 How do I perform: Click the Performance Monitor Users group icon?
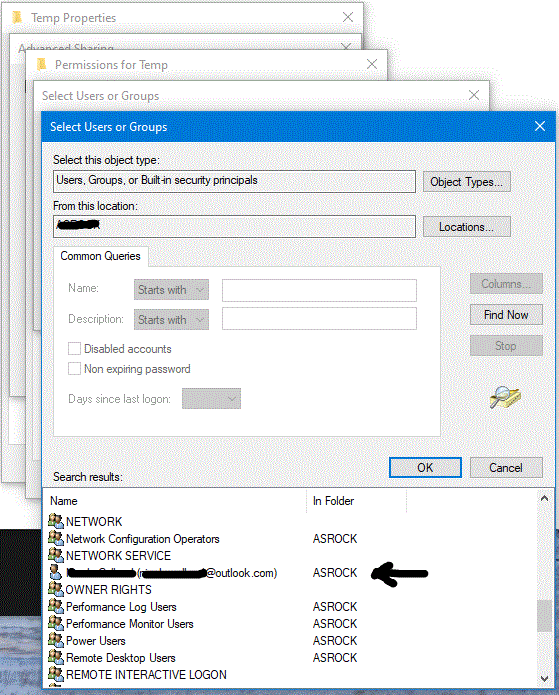[x=55, y=623]
